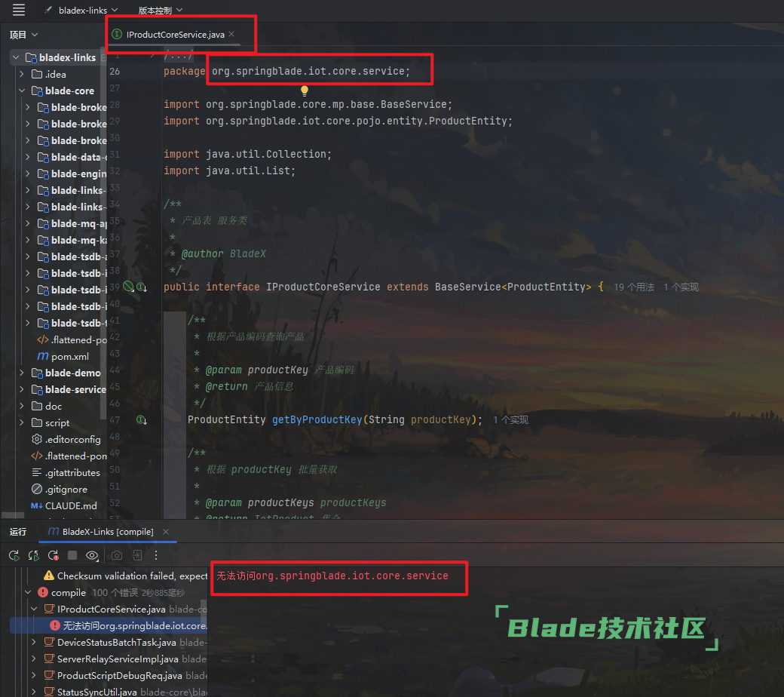Click the Stop build square icon
This screenshot has width=784, height=697.
point(72,555)
